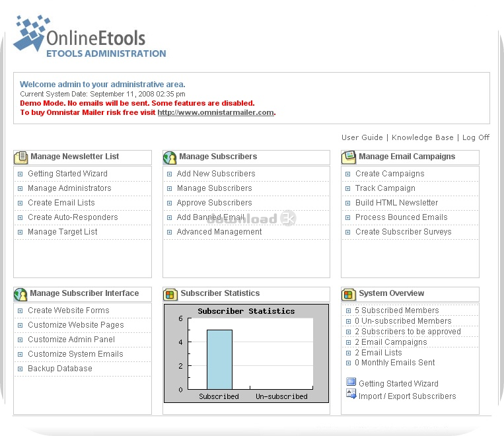Open Advanced Management
This screenshot has height=436, width=504.
coord(219,231)
